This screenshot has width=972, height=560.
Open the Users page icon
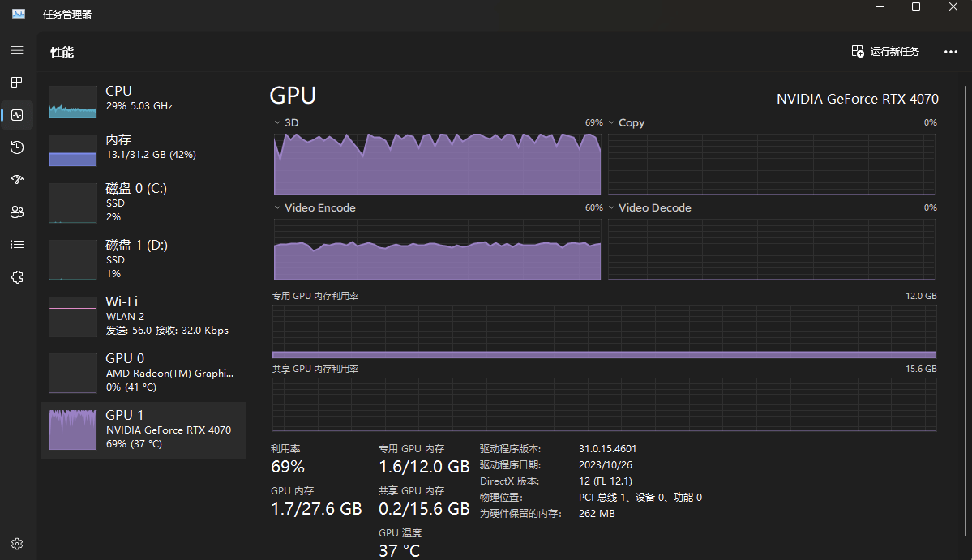[17, 212]
